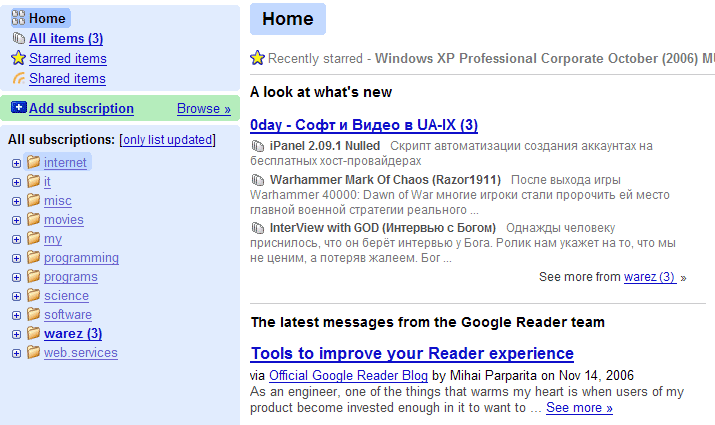The image size is (715, 425).
Task: Click the orange feed icon beside Shared items
Action: (x=19, y=78)
